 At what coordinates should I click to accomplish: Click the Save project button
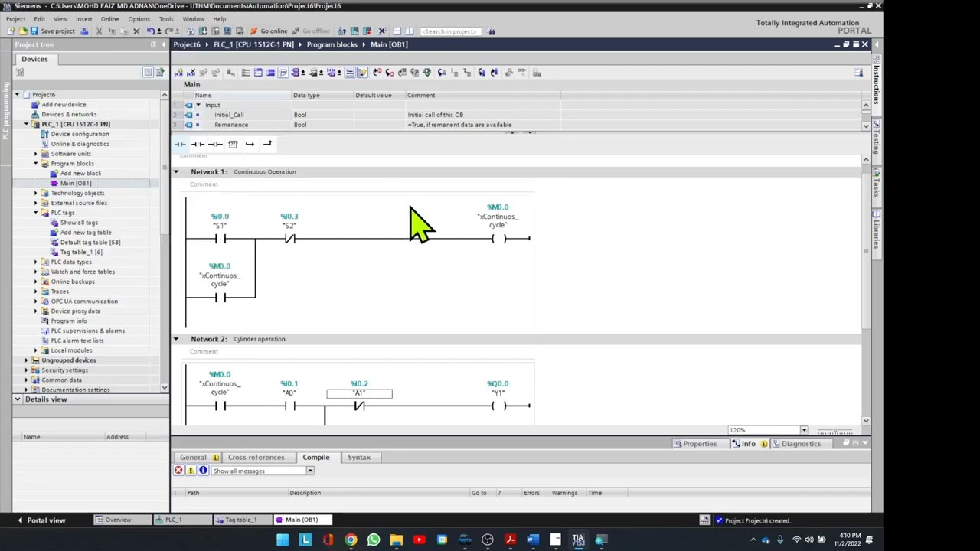[x=52, y=31]
